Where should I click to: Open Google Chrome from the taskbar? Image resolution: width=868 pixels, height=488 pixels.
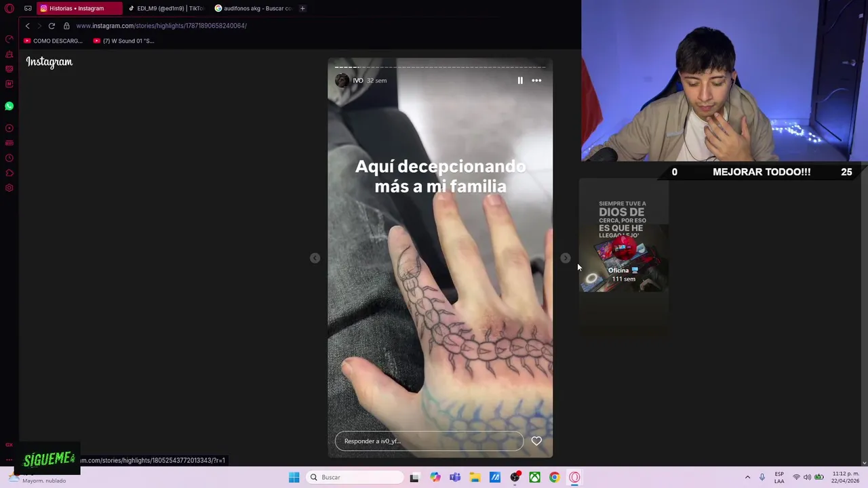coord(555,477)
